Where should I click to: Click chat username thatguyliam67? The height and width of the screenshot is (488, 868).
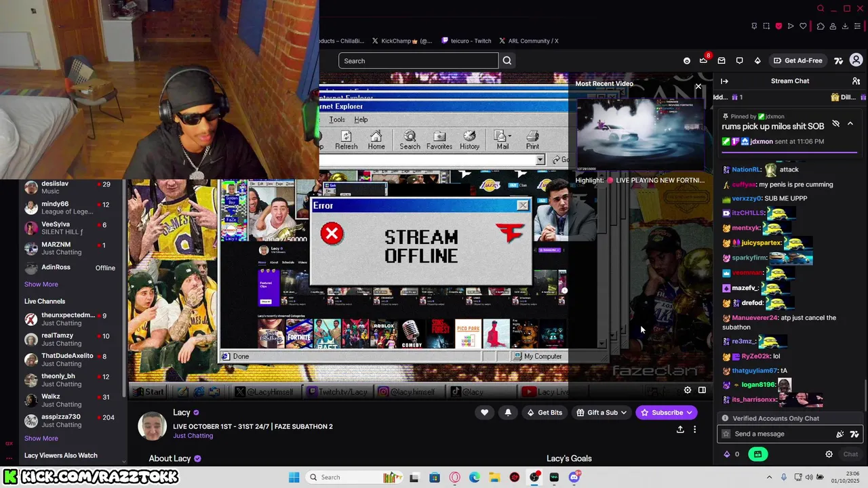click(x=754, y=371)
